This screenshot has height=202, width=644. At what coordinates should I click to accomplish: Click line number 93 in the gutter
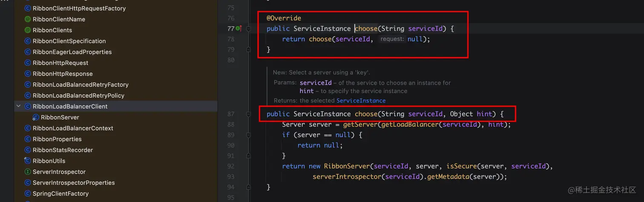(x=231, y=176)
